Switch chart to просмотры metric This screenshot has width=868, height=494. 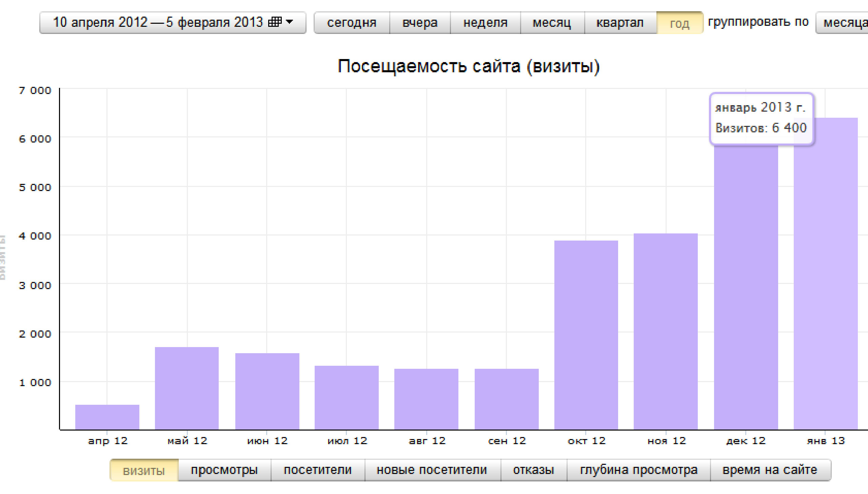click(224, 470)
